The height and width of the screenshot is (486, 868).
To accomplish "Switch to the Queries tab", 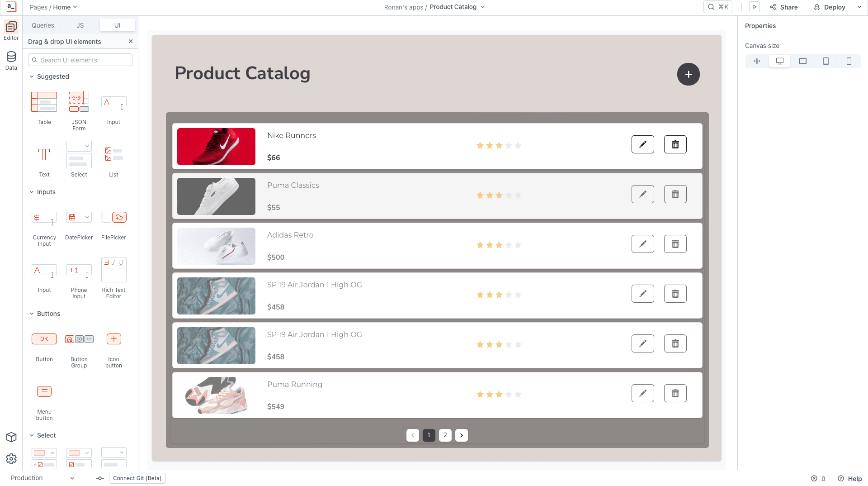I will (x=42, y=25).
